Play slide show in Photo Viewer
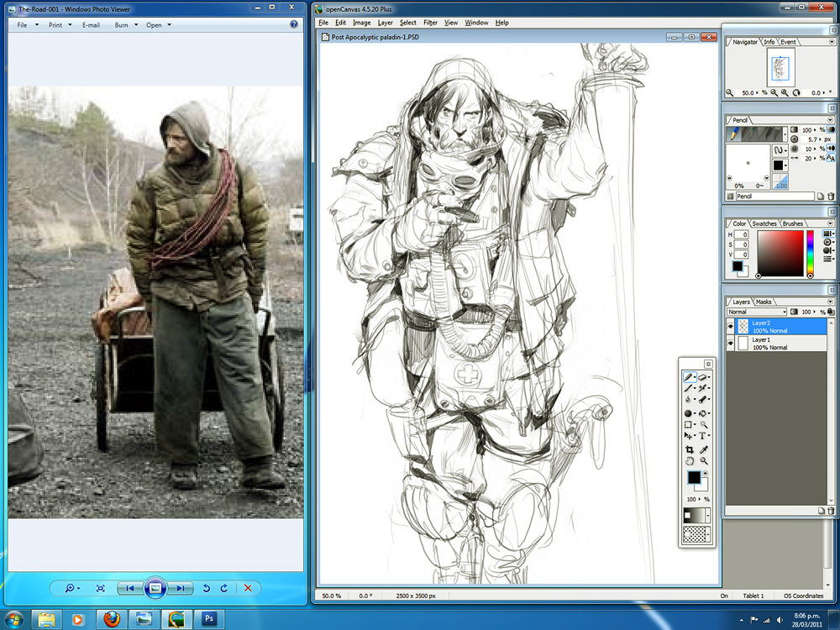This screenshot has width=840, height=630. 155,589
